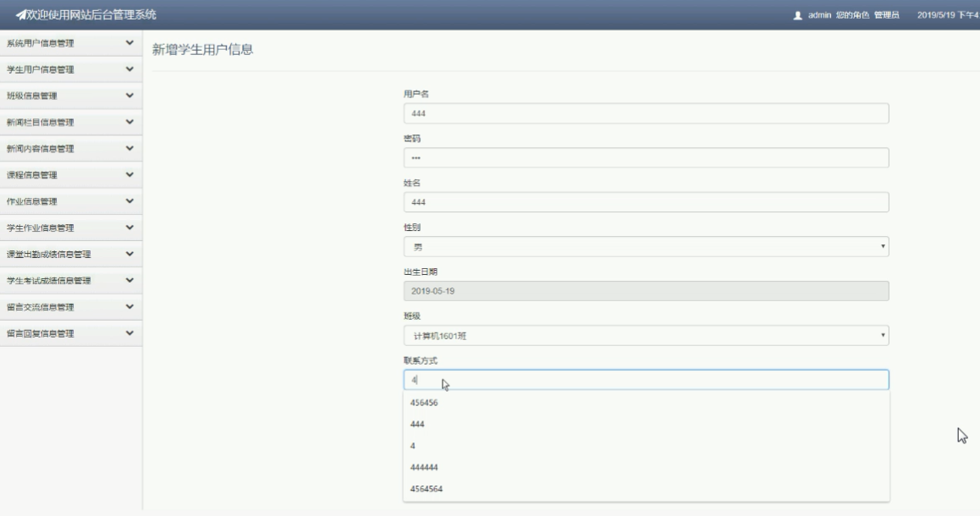
Task: Select autocomplete suggestion 444
Action: (647, 424)
